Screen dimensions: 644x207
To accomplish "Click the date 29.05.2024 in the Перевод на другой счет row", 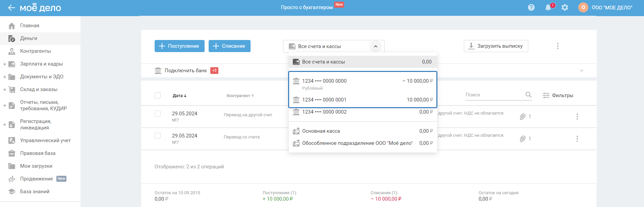I will (x=184, y=114).
